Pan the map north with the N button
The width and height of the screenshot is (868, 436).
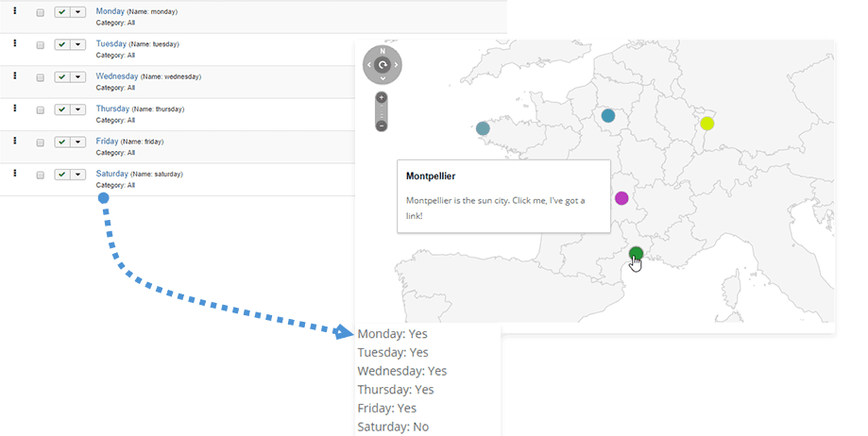coord(383,52)
